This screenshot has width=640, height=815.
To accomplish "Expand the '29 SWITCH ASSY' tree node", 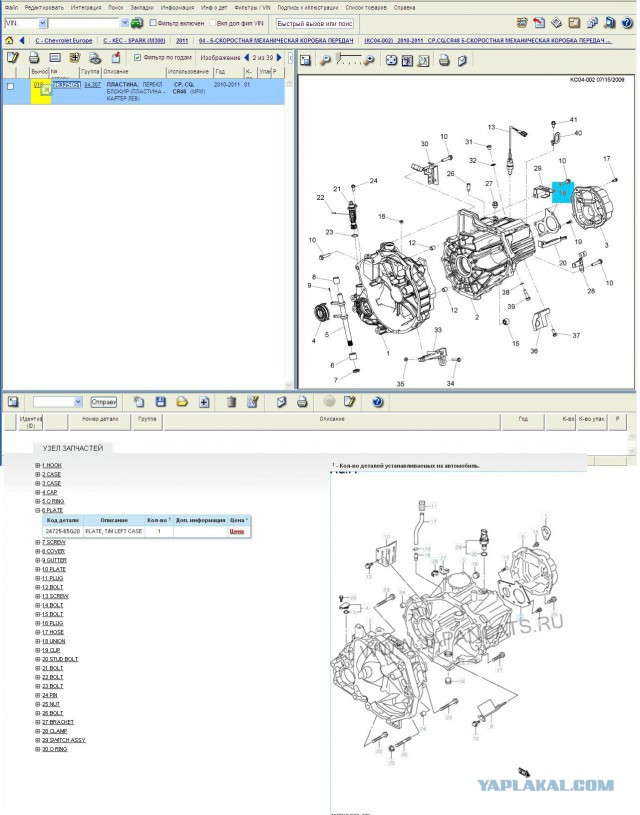I will (x=37, y=740).
